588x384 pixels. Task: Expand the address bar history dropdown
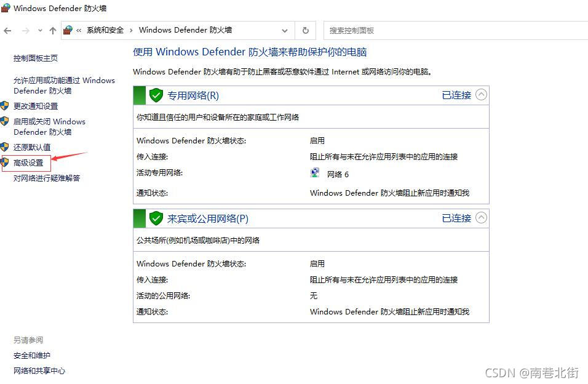[x=285, y=31]
